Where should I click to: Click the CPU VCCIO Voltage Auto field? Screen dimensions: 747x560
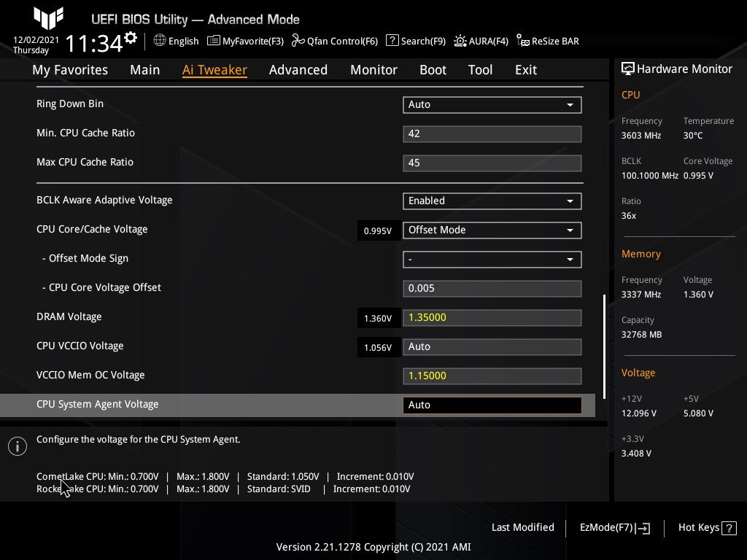pyautogui.click(x=492, y=346)
